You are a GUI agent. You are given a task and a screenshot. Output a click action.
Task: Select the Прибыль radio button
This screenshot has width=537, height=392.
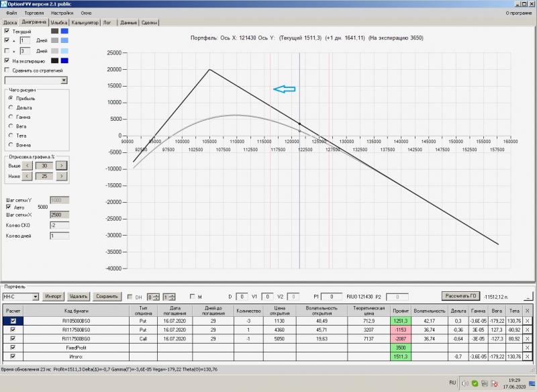tap(11, 98)
